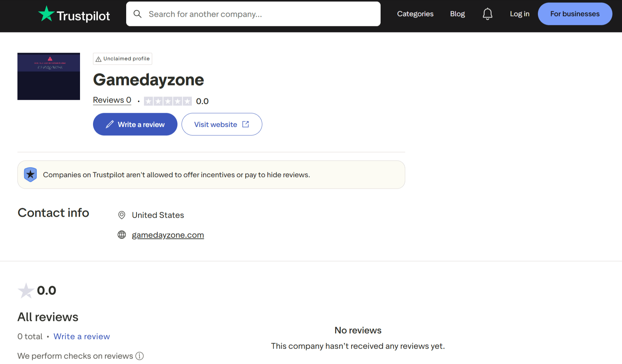Click the Gamedayzone profile thumbnail
This screenshot has width=622, height=364.
(x=49, y=76)
